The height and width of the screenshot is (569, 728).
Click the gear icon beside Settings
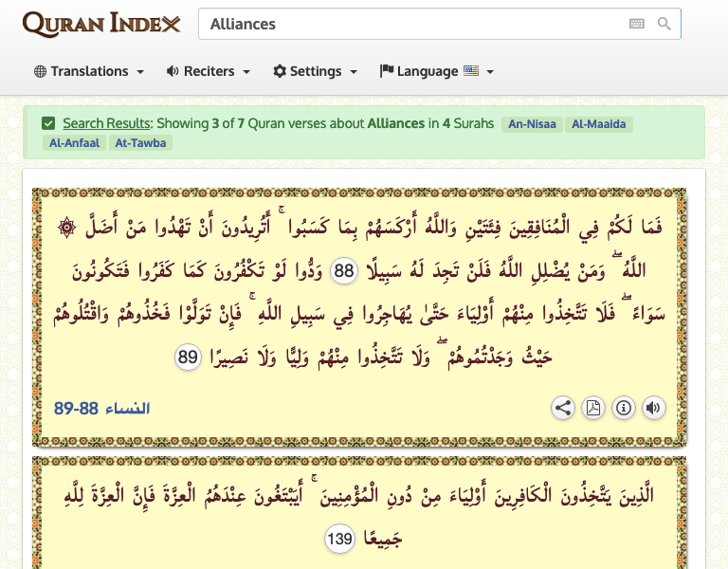pos(280,71)
